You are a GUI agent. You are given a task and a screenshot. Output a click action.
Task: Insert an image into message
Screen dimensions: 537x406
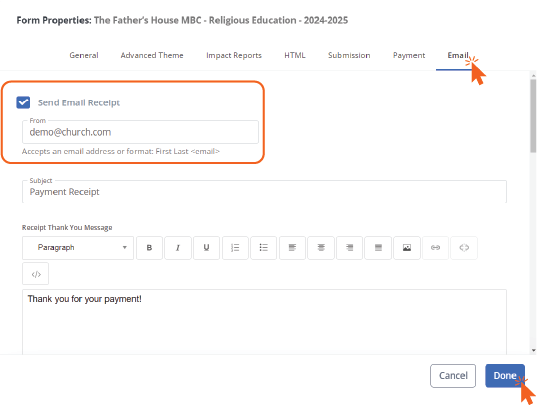[x=407, y=248]
